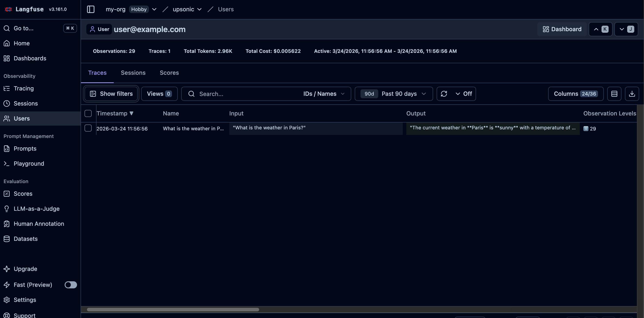Click the trace name "What is the weather in P..."
Screen dimensions: 644x318
(x=193, y=129)
